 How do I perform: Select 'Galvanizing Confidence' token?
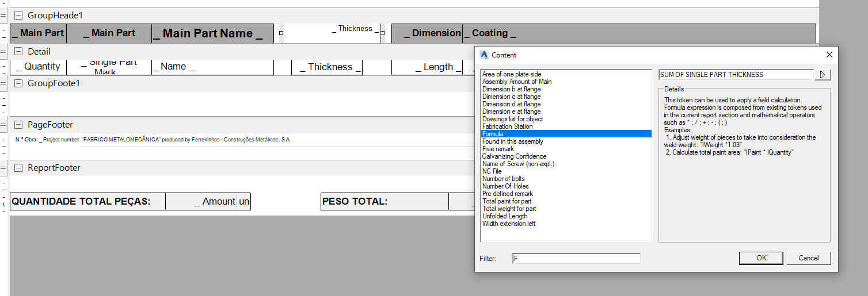click(x=515, y=156)
